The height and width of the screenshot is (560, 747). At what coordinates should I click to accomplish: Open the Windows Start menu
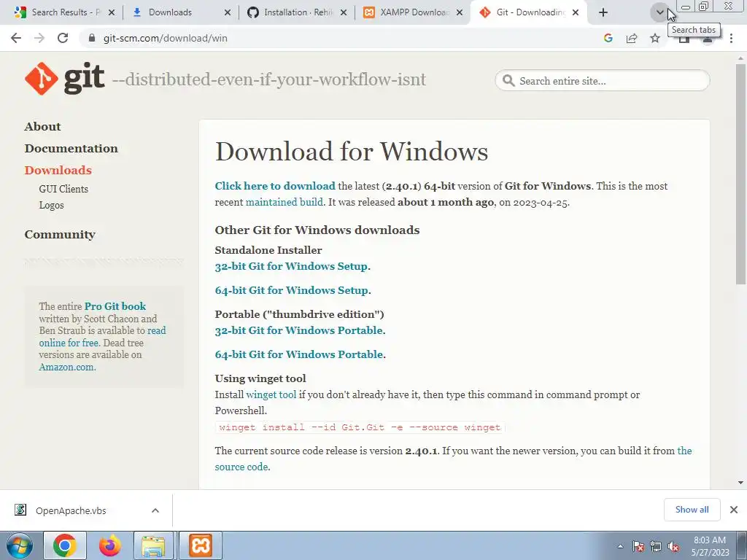[20, 545]
